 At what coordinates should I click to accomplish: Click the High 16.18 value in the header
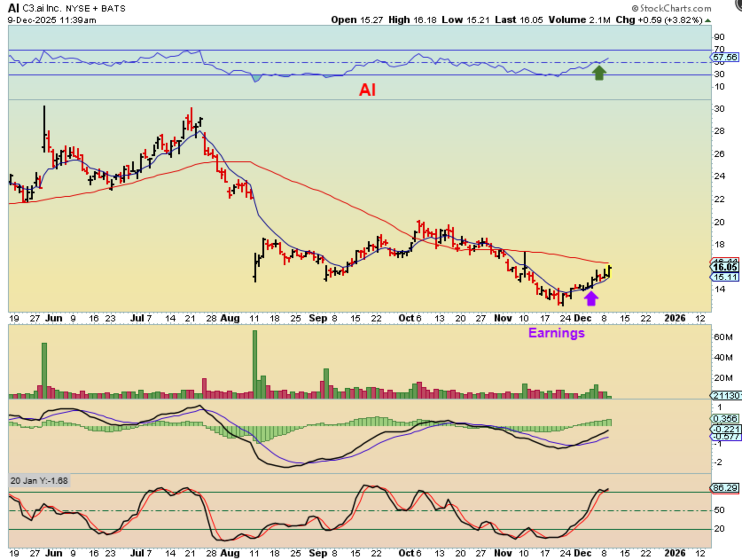412,20
